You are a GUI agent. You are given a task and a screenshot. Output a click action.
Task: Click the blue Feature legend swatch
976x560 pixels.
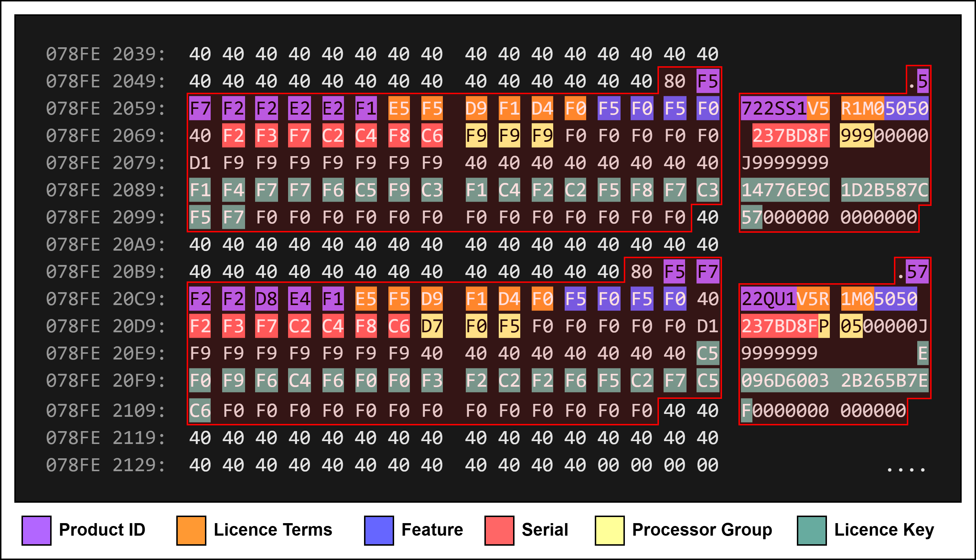[x=379, y=530]
